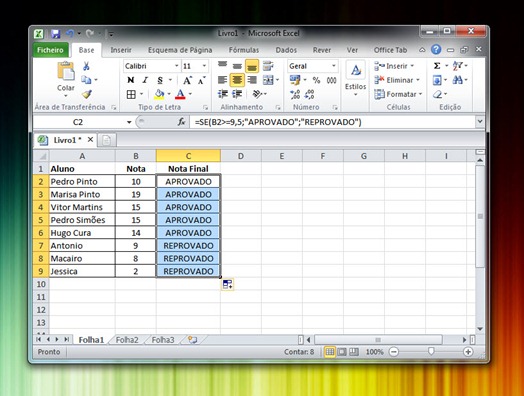Click the decrease indent icon
The image size is (524, 396).
click(x=223, y=94)
